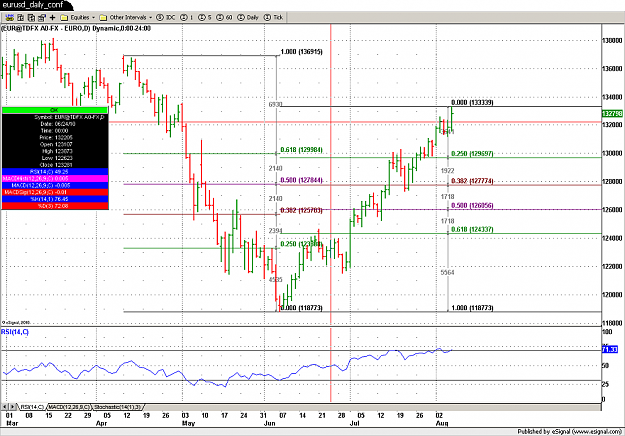This screenshot has width=625, height=436.
Task: Select the MACD(12,26,9,C) study tab
Action: tap(69, 407)
